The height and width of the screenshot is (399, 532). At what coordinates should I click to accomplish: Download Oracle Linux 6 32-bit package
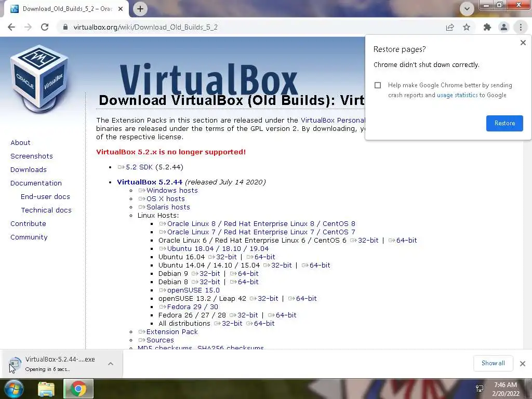364,240
